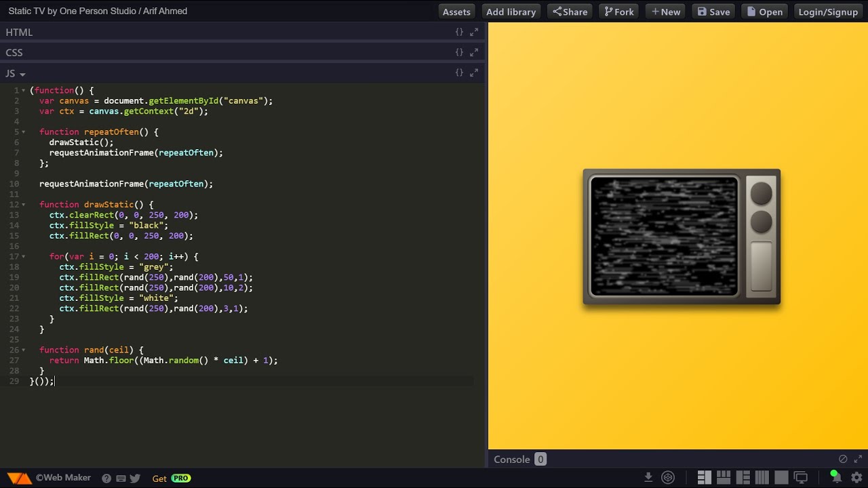
Task: Download the creation with the download icon
Action: tap(648, 477)
